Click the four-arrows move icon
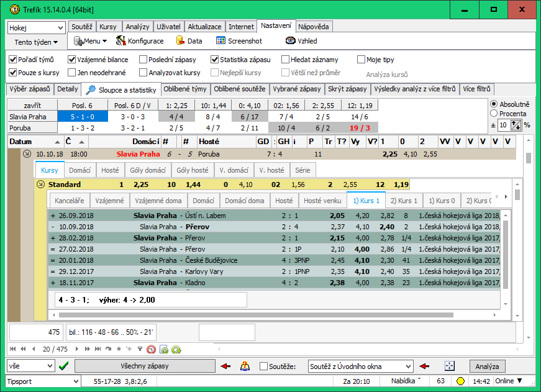Image resolution: width=541 pixels, height=392 pixels. [x=449, y=366]
